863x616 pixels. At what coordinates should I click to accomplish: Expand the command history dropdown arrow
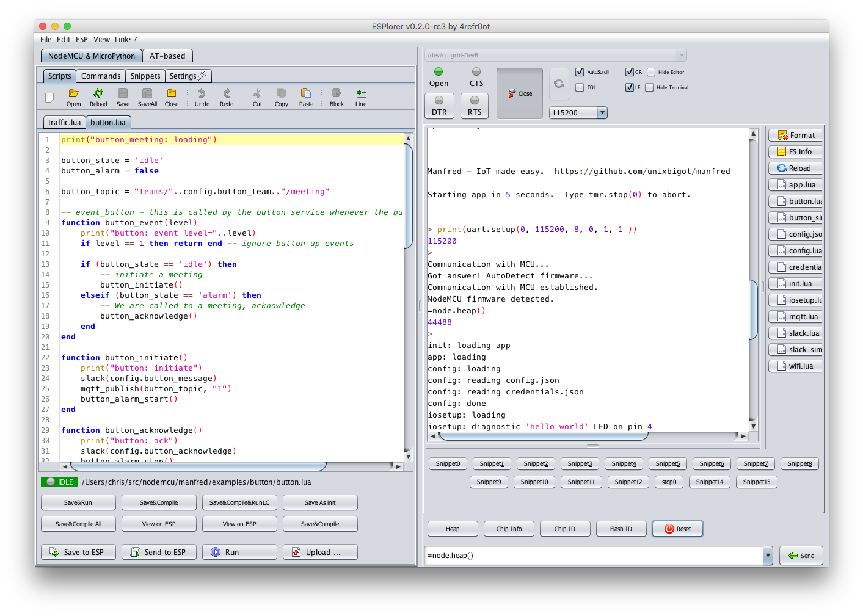coord(768,555)
